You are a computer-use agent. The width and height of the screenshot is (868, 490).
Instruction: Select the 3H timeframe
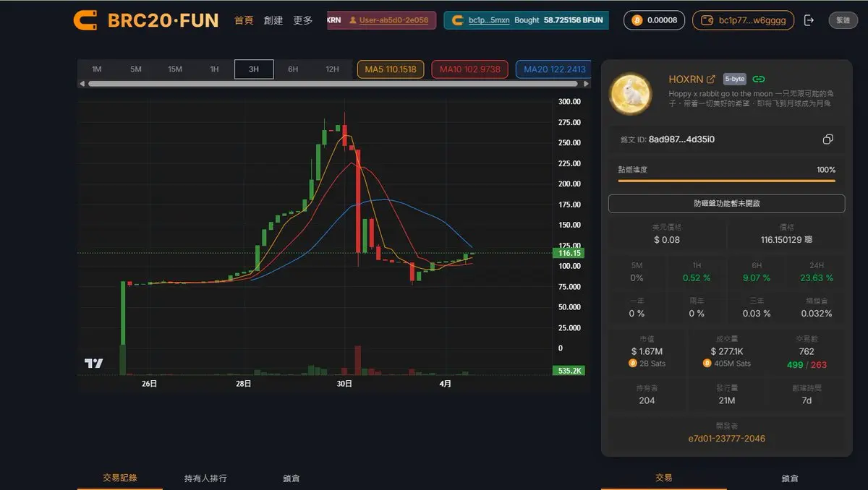254,69
